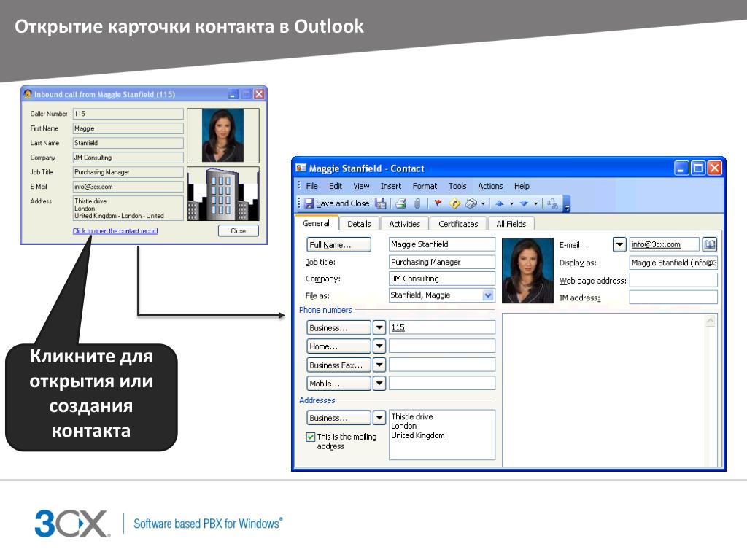Open dropdown next to Mobile phone

coord(379,384)
